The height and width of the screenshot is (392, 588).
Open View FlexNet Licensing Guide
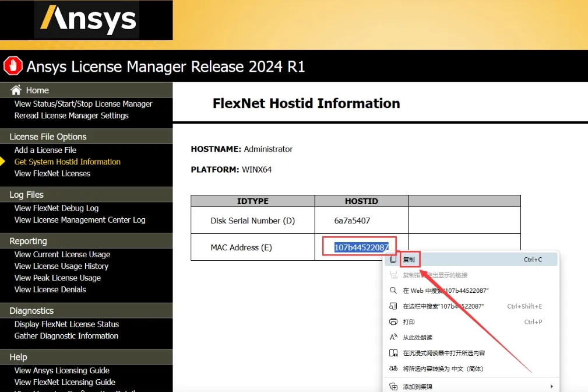pos(65,382)
